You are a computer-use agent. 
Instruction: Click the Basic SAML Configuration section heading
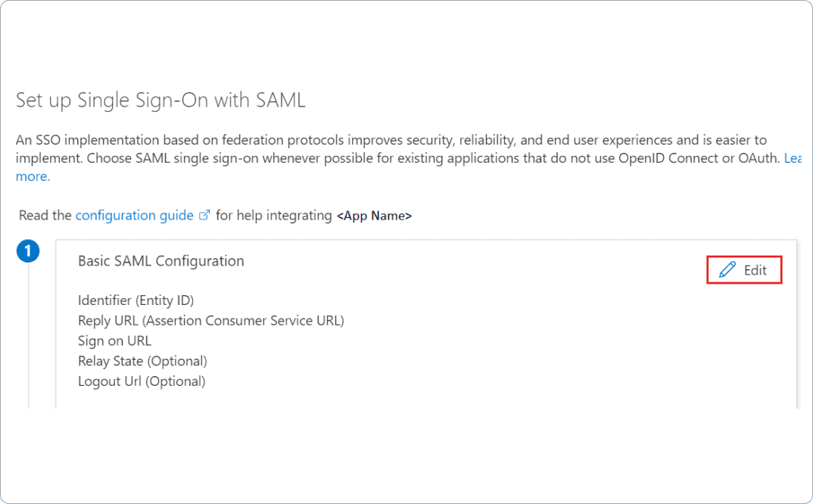click(160, 260)
